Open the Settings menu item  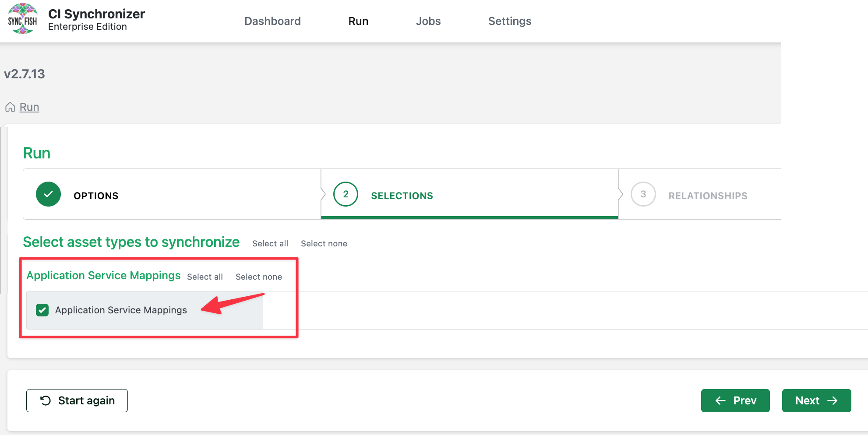click(510, 21)
